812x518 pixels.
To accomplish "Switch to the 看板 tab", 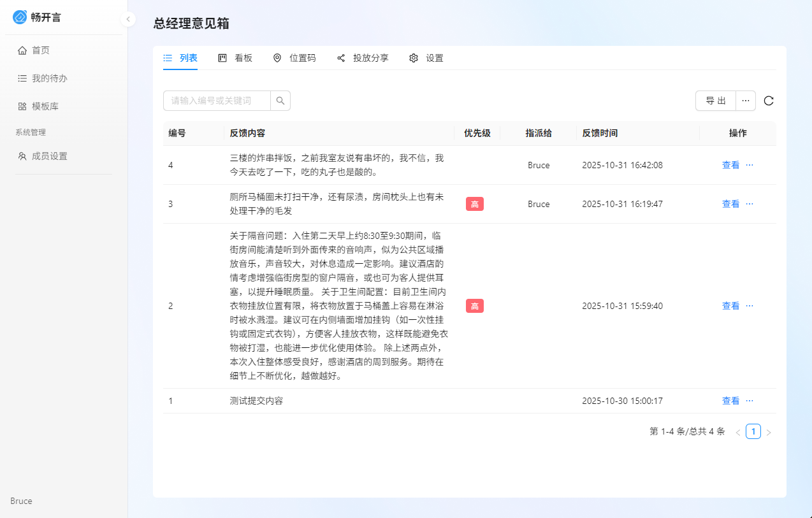I will tap(235, 58).
